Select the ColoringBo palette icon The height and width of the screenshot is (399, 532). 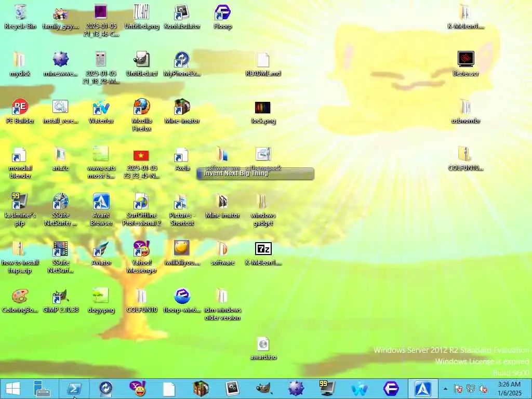(20, 300)
